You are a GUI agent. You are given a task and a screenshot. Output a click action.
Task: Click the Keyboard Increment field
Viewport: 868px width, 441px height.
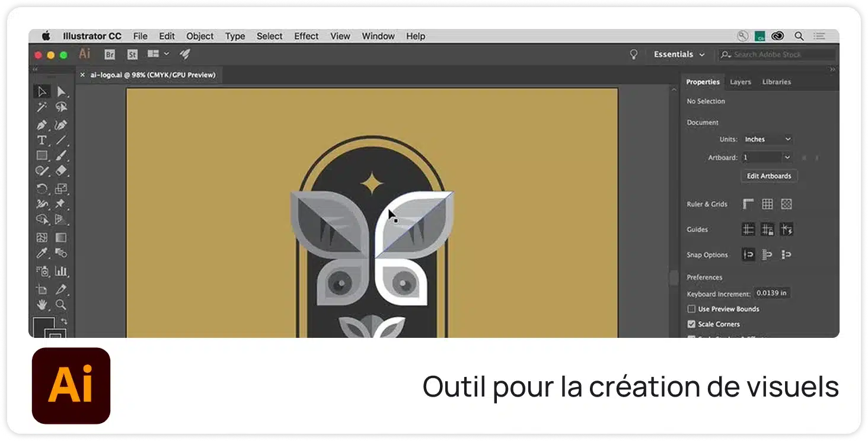click(x=772, y=293)
